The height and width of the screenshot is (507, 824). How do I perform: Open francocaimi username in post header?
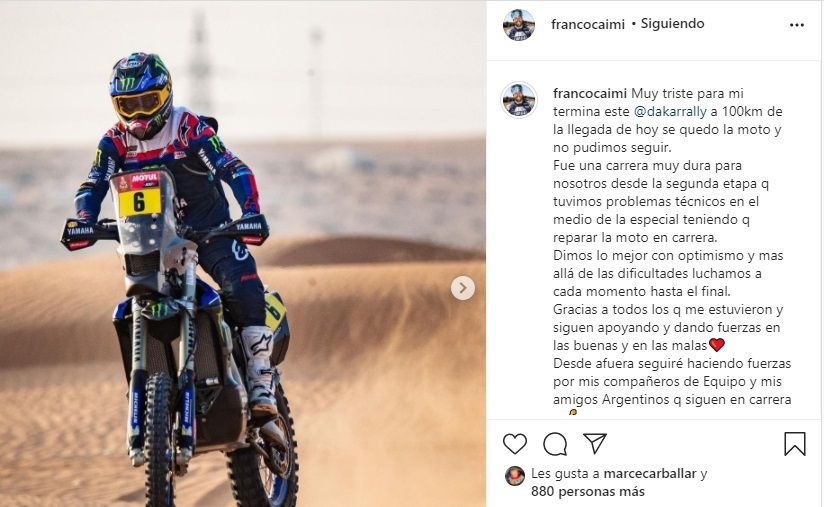coord(588,24)
